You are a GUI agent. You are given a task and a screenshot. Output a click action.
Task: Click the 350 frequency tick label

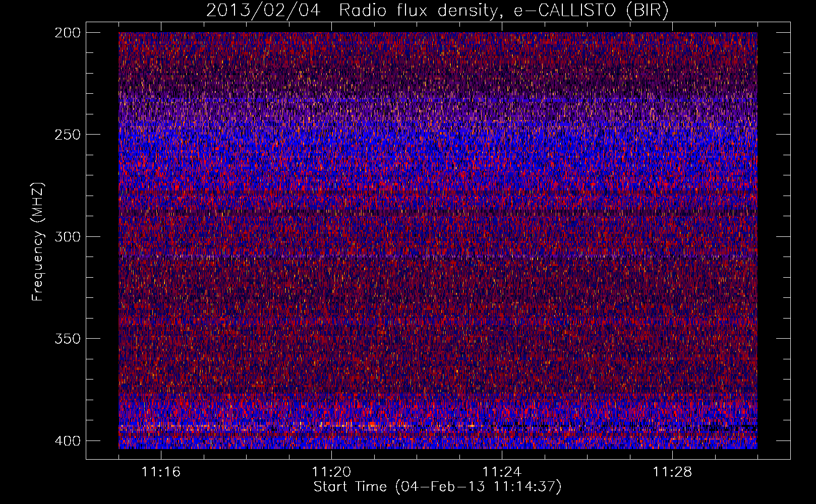coord(67,338)
